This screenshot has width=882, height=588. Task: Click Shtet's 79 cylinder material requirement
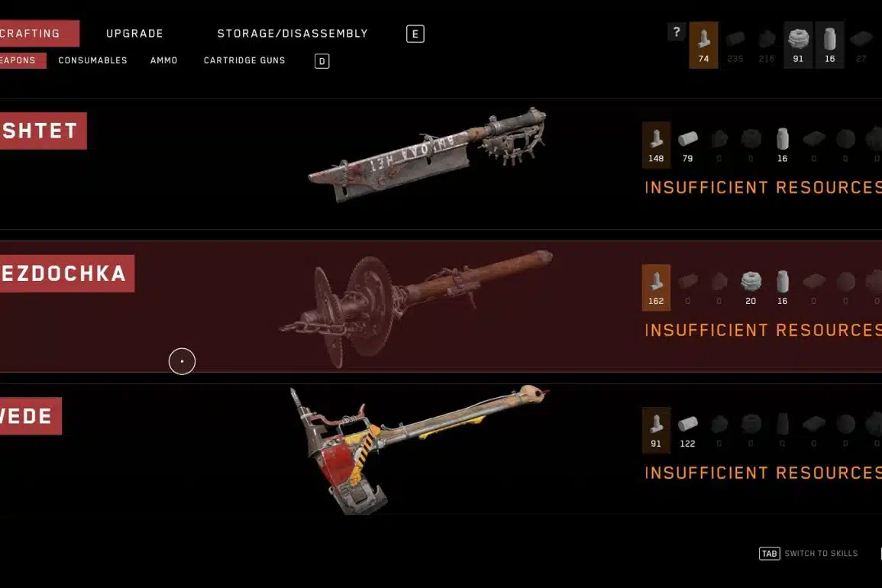[687, 144]
